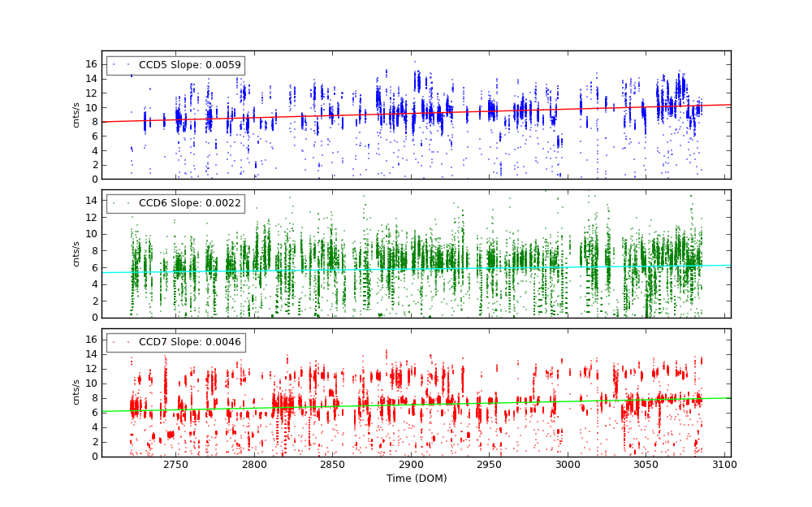Click the 3050 tick label on x-axis
The height and width of the screenshot is (507, 812).
coord(646,465)
